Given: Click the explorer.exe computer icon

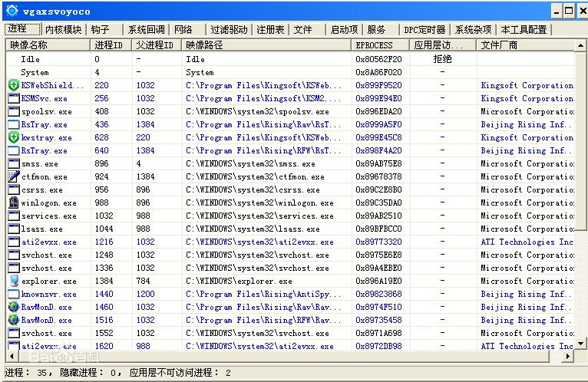Looking at the screenshot, I should pos(14,281).
